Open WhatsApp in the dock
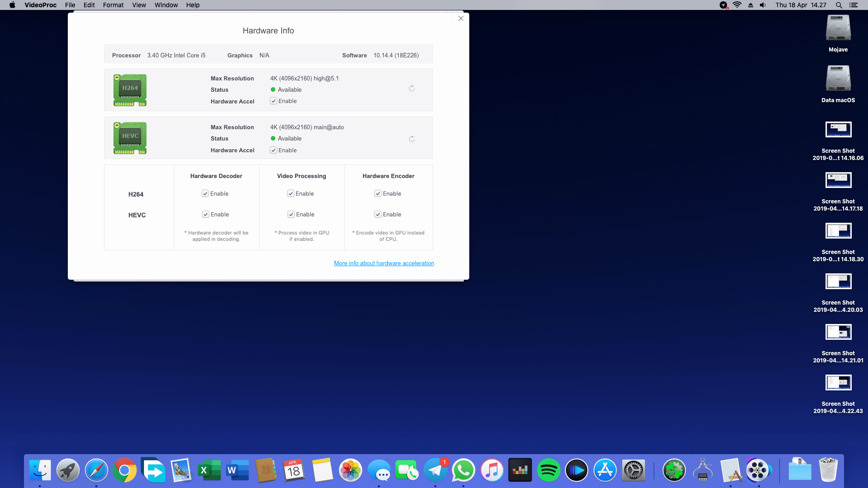Viewport: 868px width, 488px height. pyautogui.click(x=463, y=470)
